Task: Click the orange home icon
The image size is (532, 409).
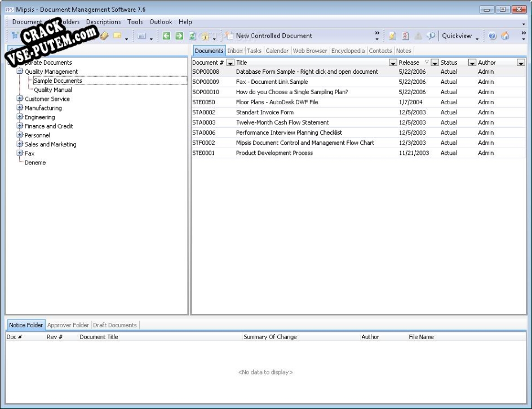Action: [x=505, y=36]
